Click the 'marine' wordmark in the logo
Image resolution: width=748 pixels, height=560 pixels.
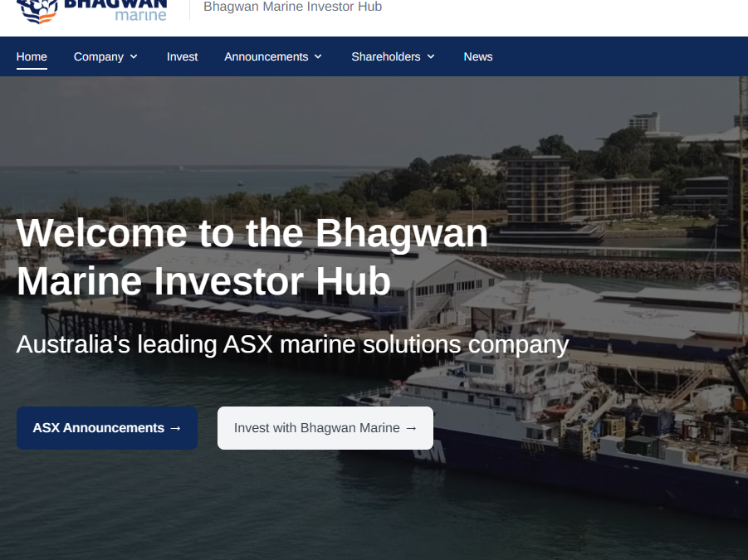click(141, 15)
